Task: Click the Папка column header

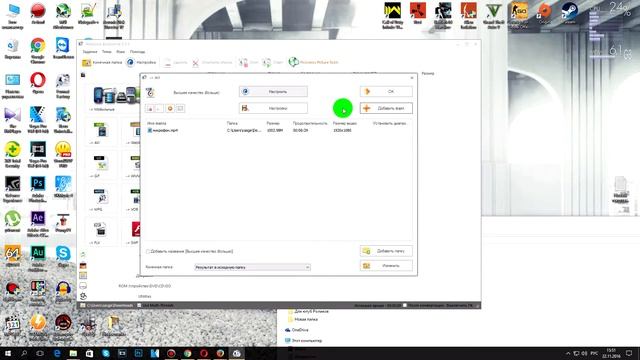Action: [x=232, y=123]
